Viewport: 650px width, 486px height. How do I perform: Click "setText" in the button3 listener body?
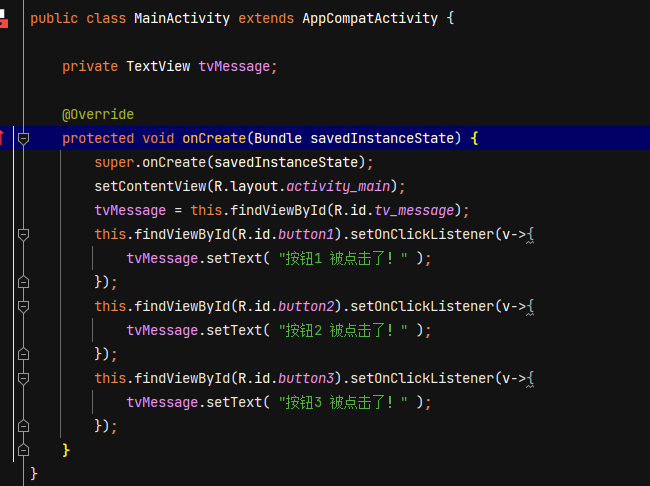tap(234, 403)
